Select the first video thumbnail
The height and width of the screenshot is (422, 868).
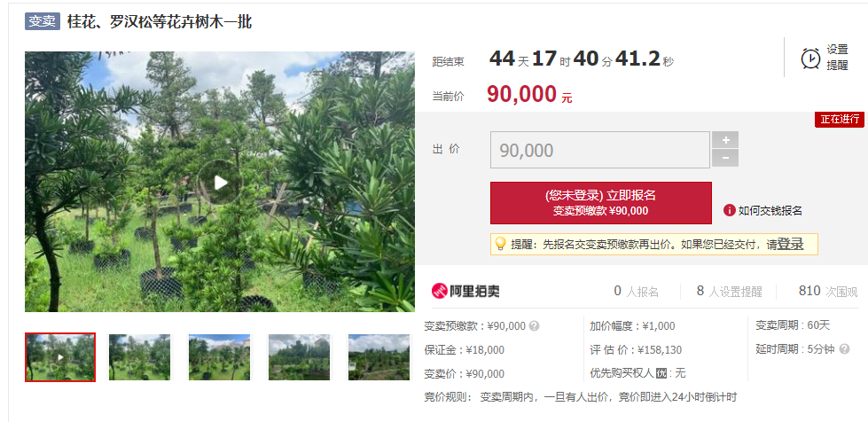(59, 357)
